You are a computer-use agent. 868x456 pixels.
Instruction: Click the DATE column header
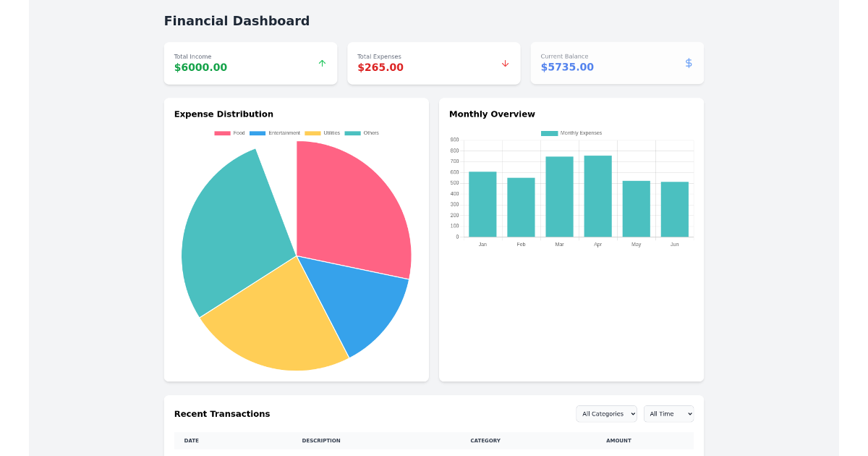(x=191, y=440)
